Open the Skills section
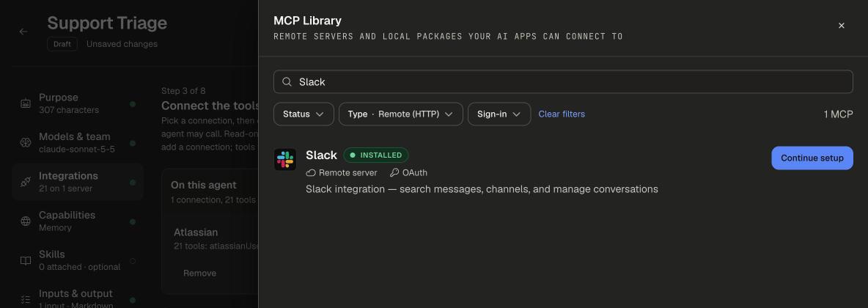The image size is (868, 308). [78, 261]
